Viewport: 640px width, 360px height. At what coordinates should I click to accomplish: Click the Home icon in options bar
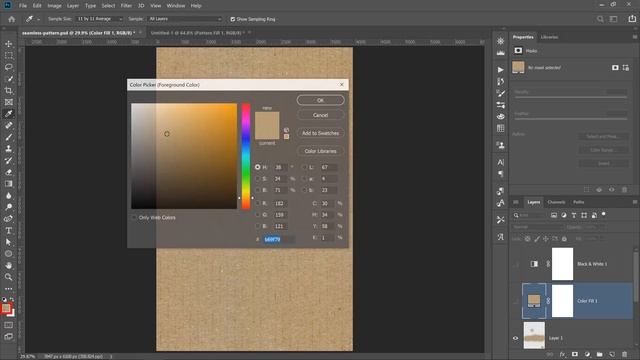coord(11,19)
